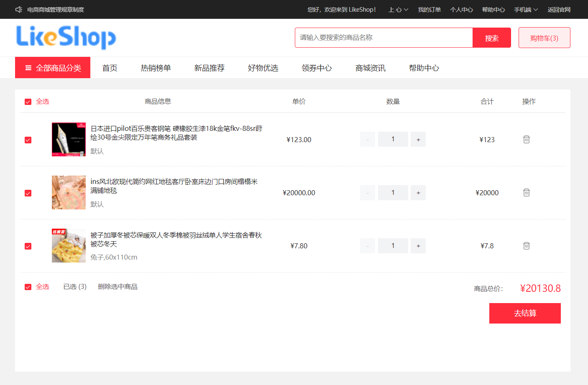Open 帮助中心 in main navigation
588x385 pixels.
424,68
